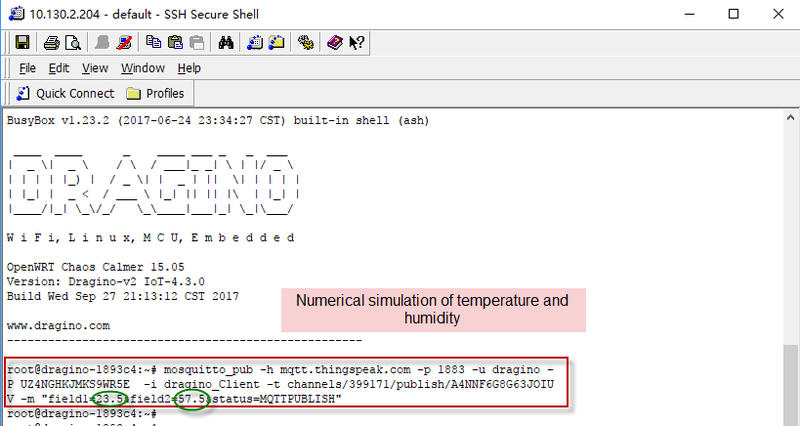Open the File menu
The height and width of the screenshot is (426, 800).
point(27,68)
